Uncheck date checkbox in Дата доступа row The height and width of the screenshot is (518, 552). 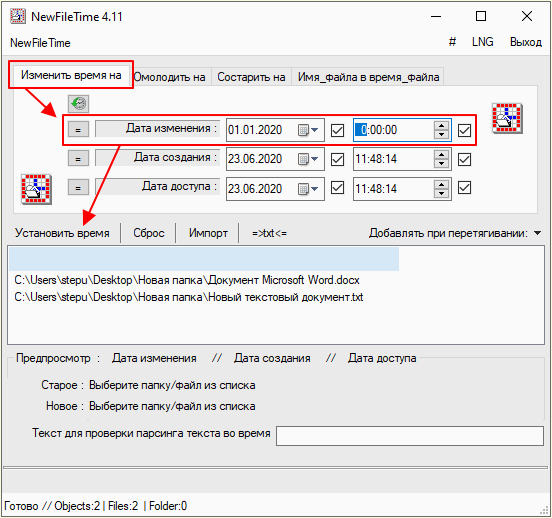tap(338, 188)
